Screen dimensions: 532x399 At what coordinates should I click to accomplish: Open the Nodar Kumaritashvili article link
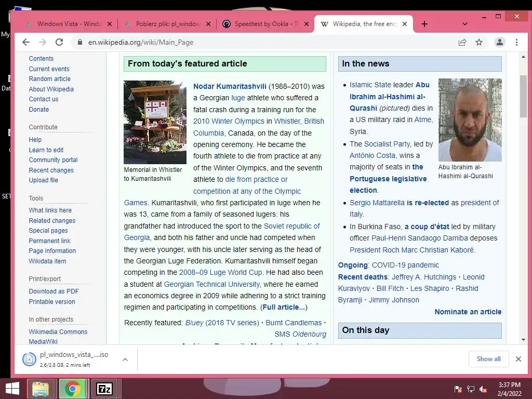(x=230, y=86)
